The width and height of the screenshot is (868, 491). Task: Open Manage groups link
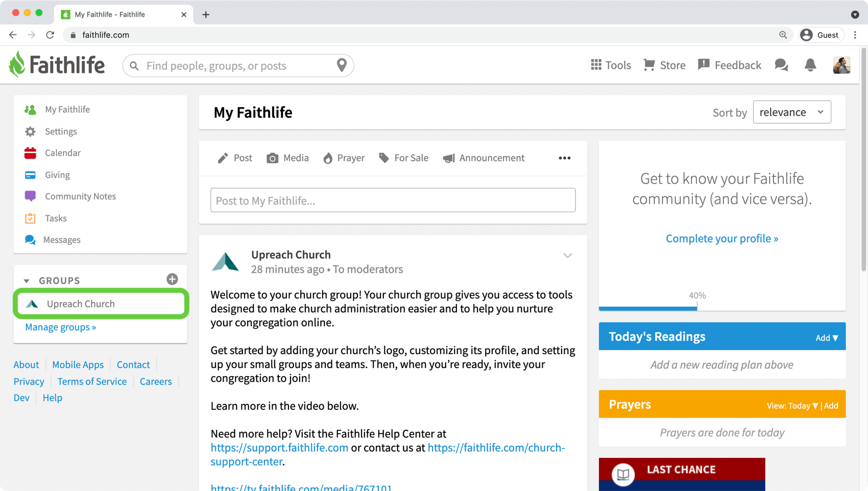(61, 327)
